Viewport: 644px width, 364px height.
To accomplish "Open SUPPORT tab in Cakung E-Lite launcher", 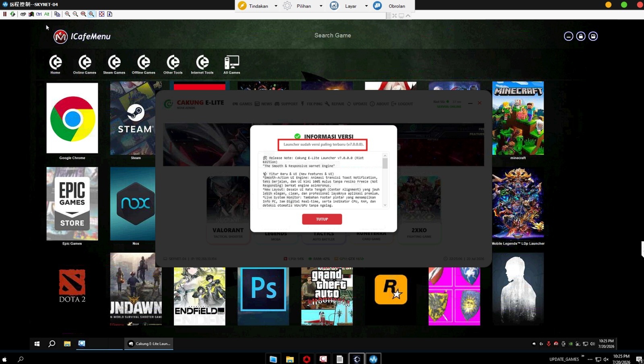I will click(x=286, y=104).
